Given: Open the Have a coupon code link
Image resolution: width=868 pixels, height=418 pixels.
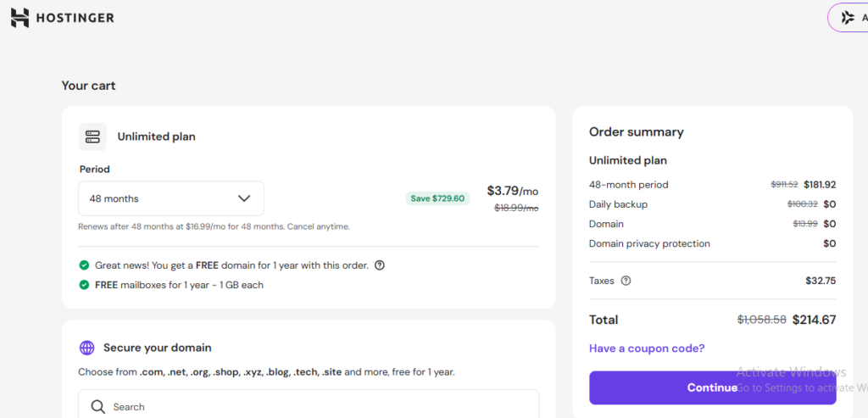Looking at the screenshot, I should point(647,348).
